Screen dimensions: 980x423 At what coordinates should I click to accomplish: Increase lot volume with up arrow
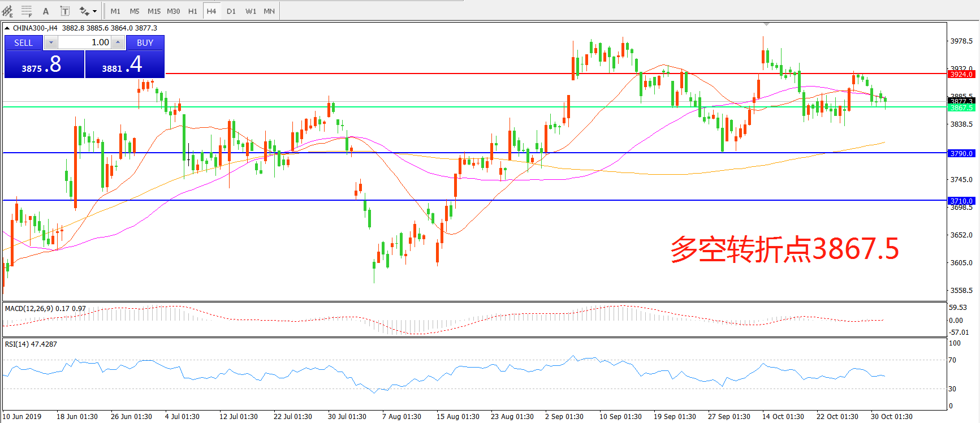[x=118, y=42]
